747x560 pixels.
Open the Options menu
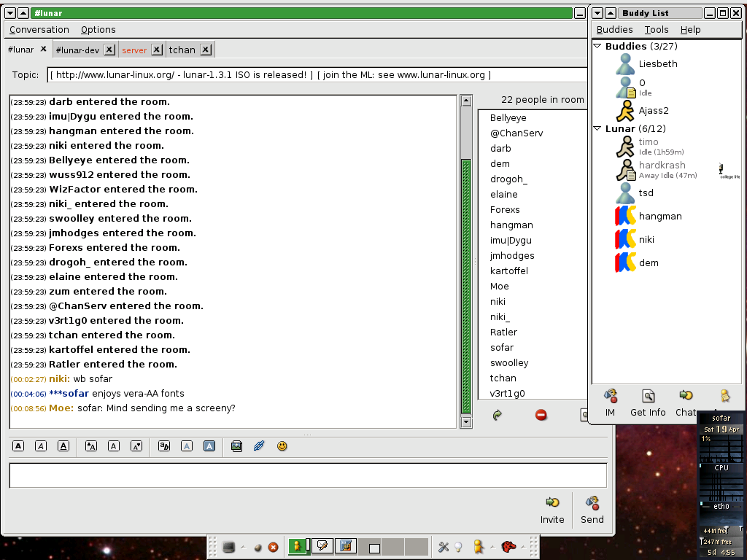click(98, 30)
